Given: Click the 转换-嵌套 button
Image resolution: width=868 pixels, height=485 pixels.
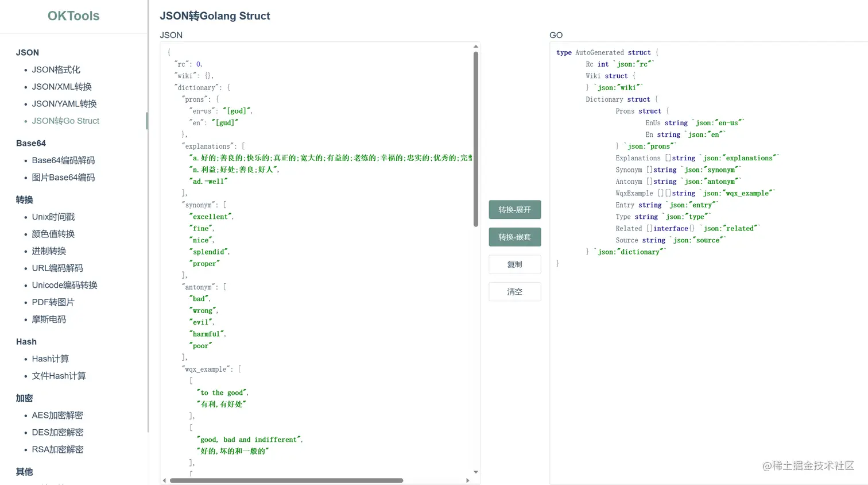Looking at the screenshot, I should tap(515, 237).
